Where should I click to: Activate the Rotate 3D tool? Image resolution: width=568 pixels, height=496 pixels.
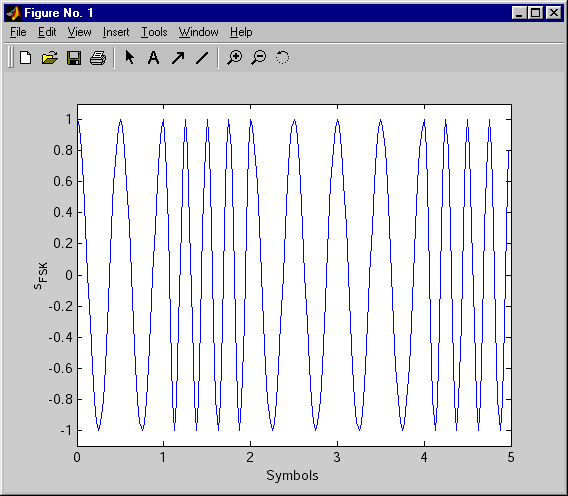pos(283,57)
